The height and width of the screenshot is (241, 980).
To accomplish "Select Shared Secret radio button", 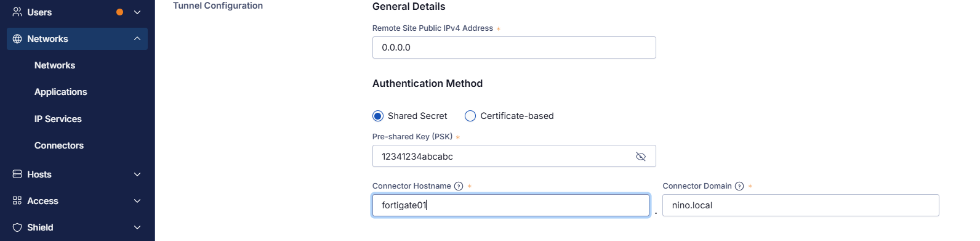I will coord(378,116).
